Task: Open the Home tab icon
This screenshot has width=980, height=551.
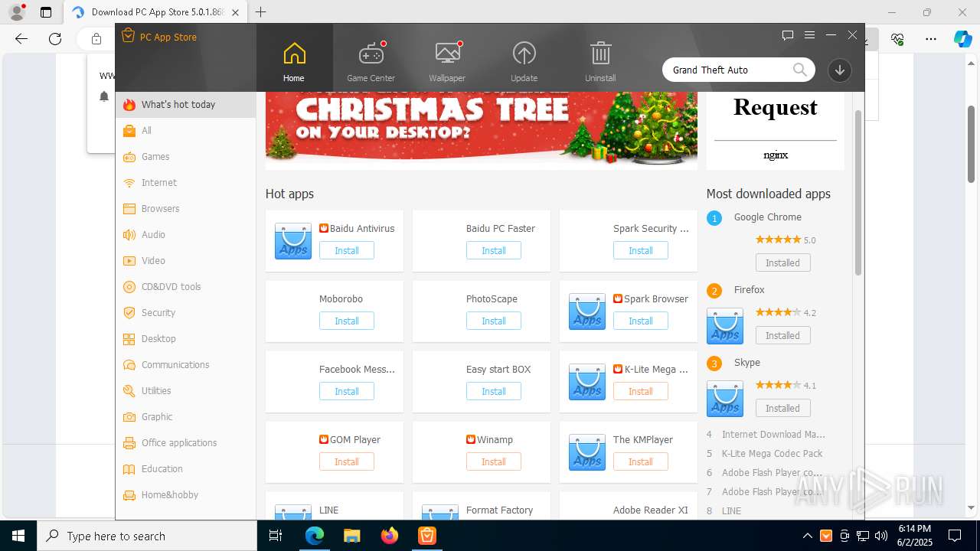Action: tap(294, 54)
